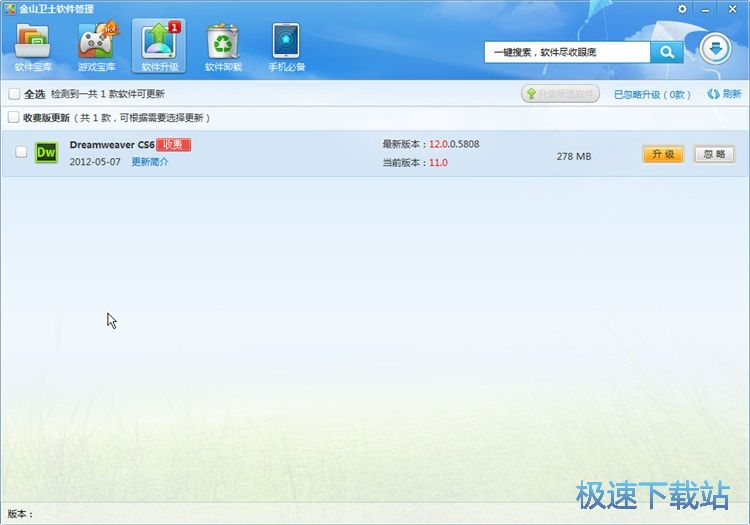Click the Dreamweaver CS6 name text

[112, 144]
